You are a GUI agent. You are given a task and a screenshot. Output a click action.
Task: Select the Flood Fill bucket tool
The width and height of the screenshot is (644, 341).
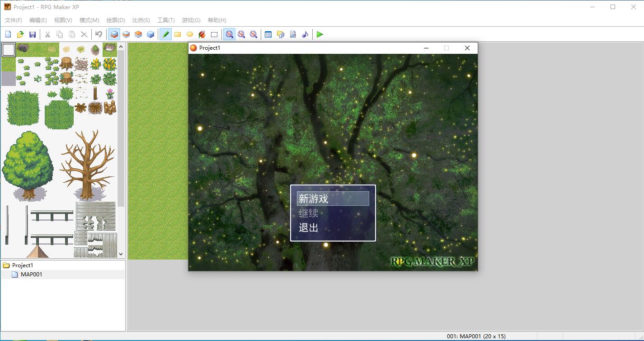tap(202, 34)
